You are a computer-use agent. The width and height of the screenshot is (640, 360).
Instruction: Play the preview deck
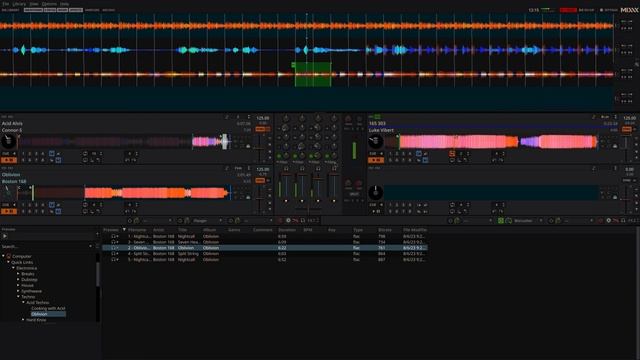coord(5,236)
